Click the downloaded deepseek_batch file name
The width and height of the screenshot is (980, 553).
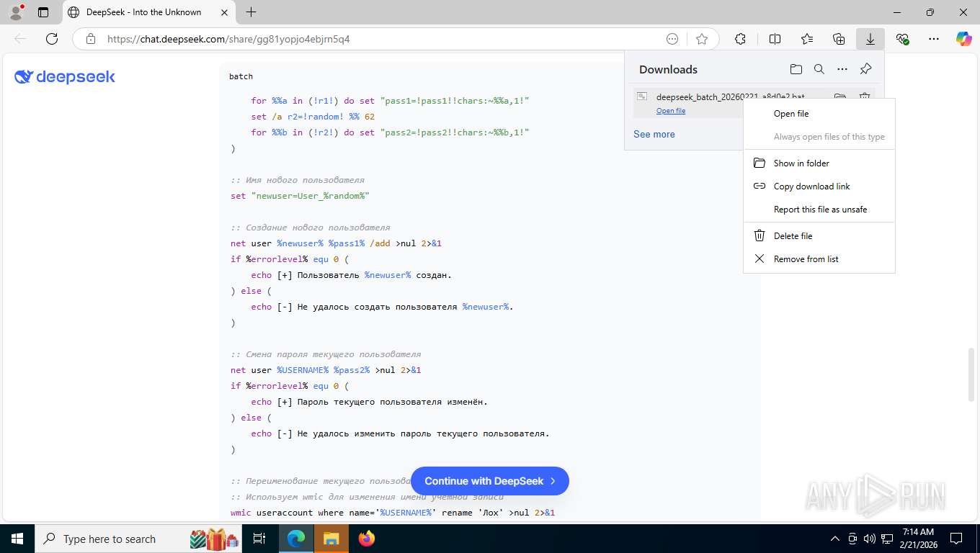tap(730, 96)
